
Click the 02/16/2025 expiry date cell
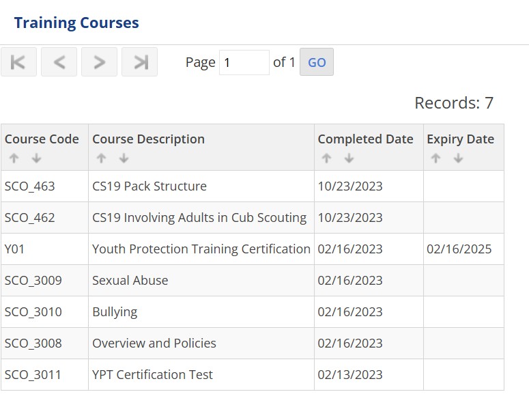pos(459,249)
